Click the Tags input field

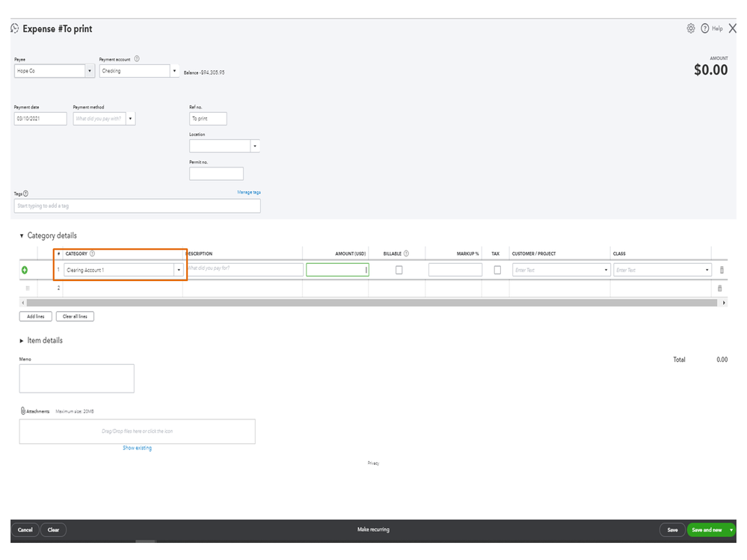(x=137, y=206)
